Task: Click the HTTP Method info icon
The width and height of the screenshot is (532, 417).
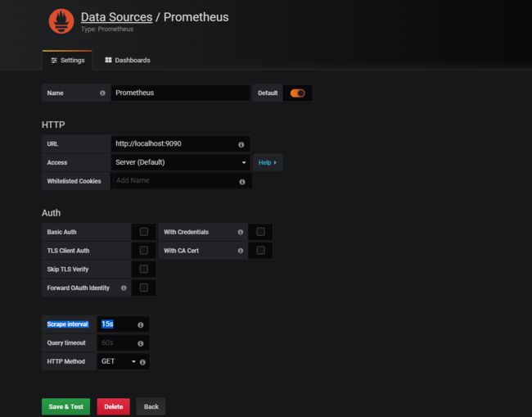Action: click(142, 362)
